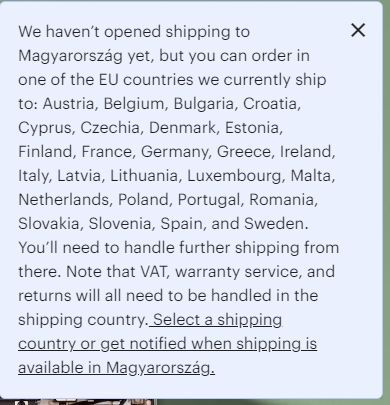The image size is (390, 405).
Task: Click the word Ireland in the list
Action: pos(305,152)
